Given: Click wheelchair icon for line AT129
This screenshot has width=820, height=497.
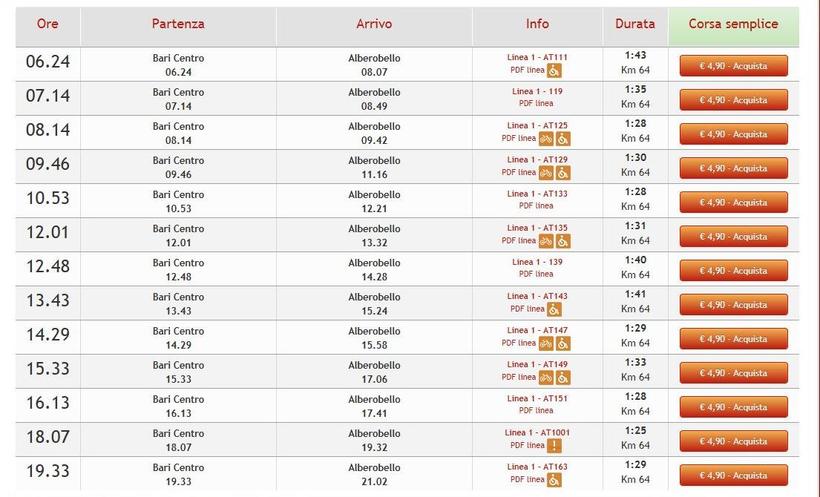Looking at the screenshot, I should pyautogui.click(x=563, y=173).
